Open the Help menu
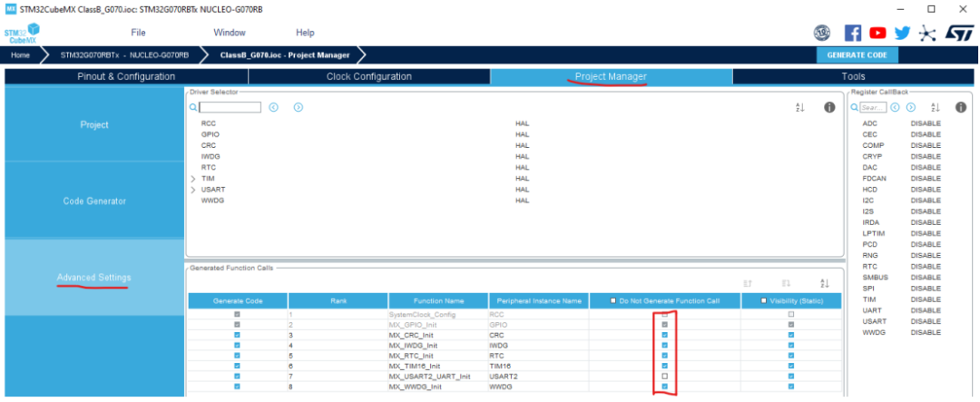Viewport: 980px width, 402px height. (305, 33)
